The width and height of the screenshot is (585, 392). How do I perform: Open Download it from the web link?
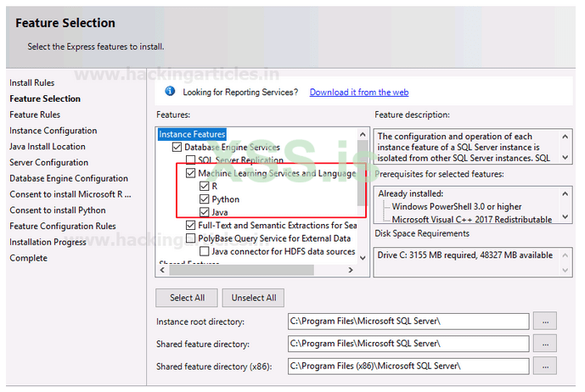(x=359, y=92)
